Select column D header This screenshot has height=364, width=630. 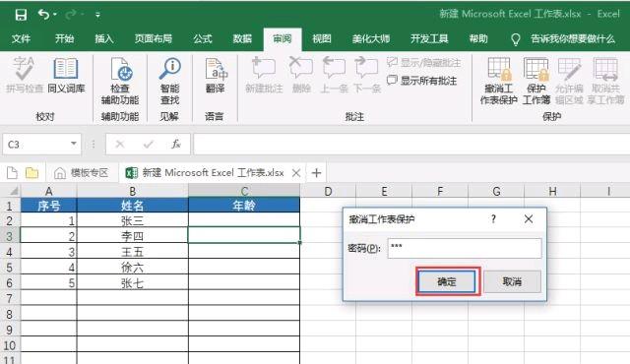coord(328,191)
